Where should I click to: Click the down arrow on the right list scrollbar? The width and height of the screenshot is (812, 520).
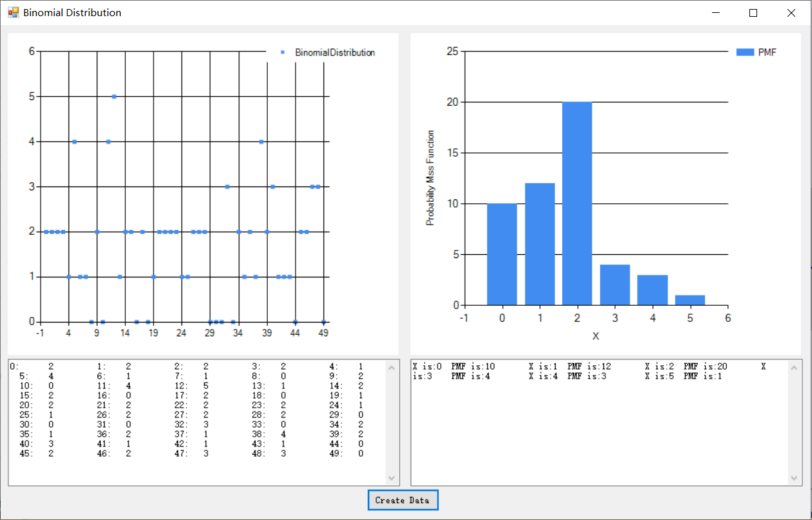[795, 477]
